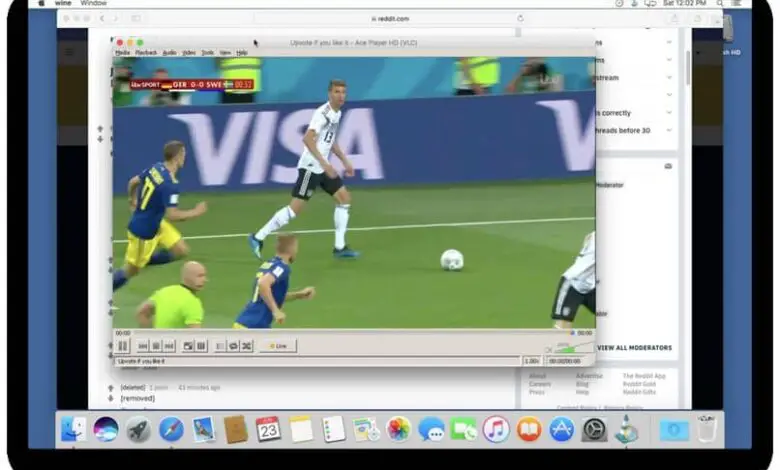Open Photos from the Dock
The width and height of the screenshot is (780, 470).
tap(398, 429)
